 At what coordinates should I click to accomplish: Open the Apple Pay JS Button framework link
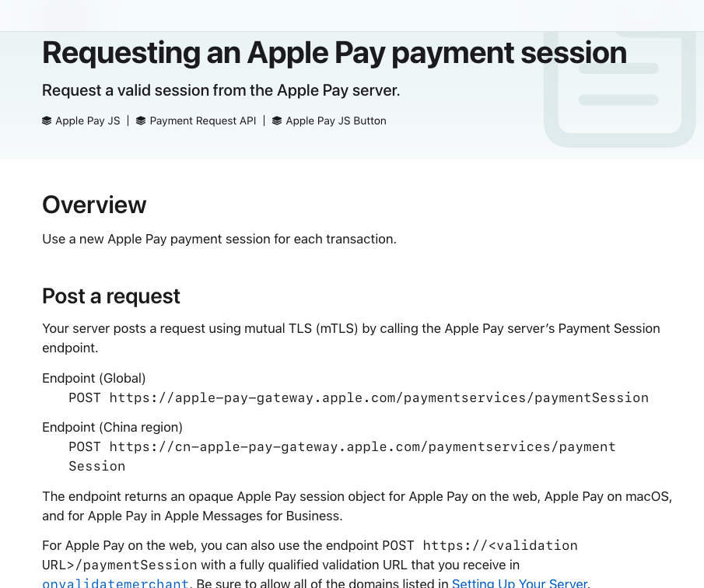point(336,121)
